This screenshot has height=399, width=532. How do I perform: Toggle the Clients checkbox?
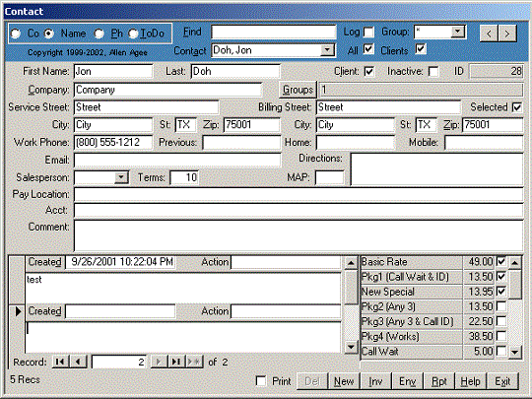(421, 49)
